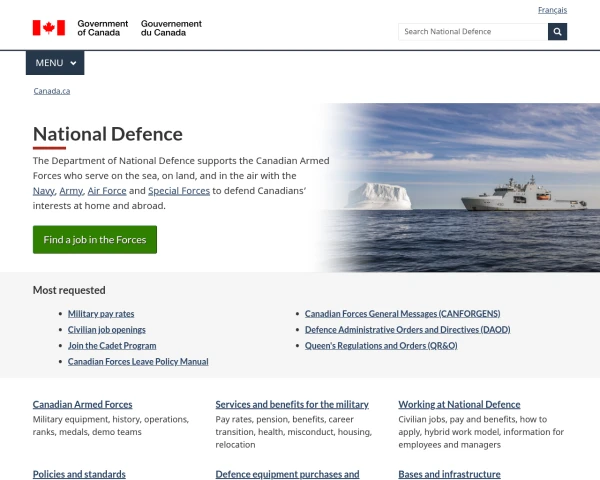Screen dimensions: 600x480
Task: Open Canadian Forces Leave Policy Manual
Action: coord(138,362)
